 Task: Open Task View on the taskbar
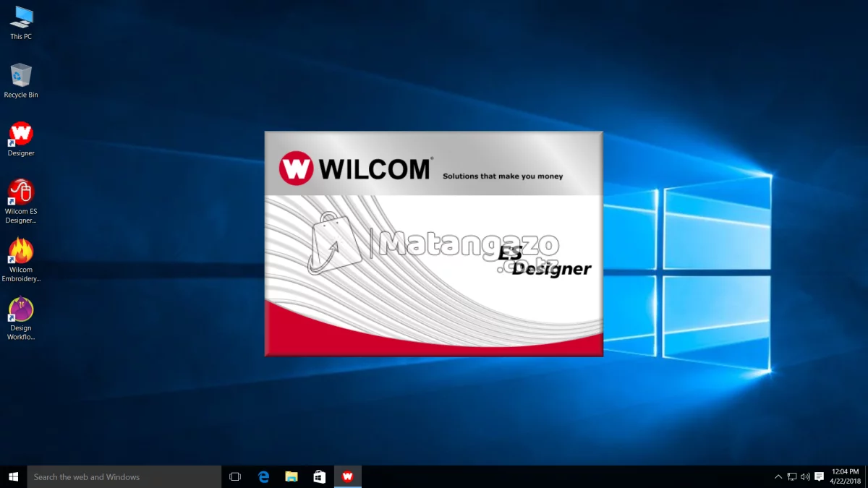(x=234, y=476)
